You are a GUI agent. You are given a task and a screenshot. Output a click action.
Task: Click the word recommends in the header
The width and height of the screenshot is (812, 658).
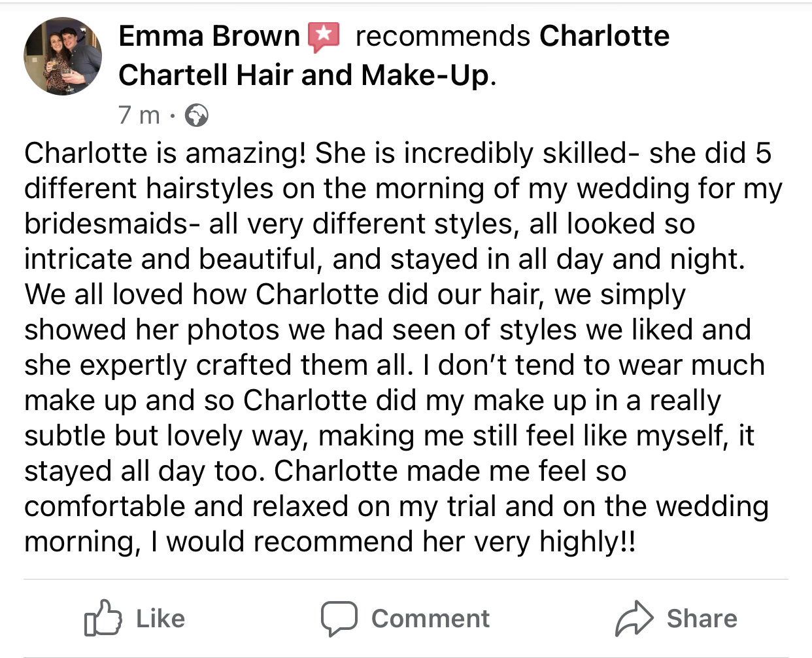coord(443,36)
